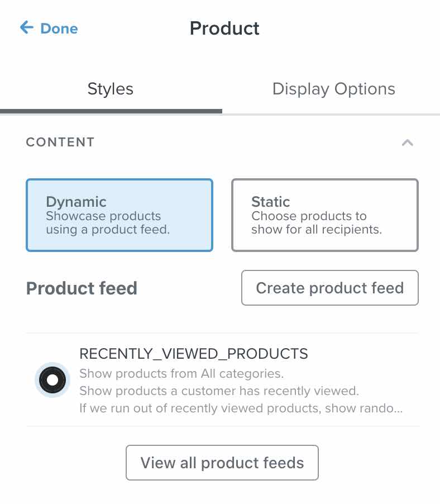Click View all product feeds

point(222,463)
